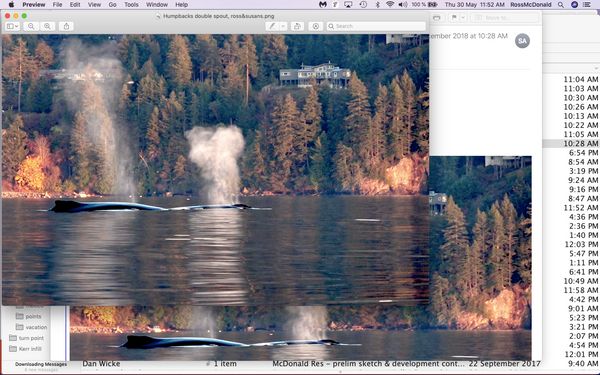Open the Mail flag dropdown arrow
Image resolution: width=600 pixels, height=375 pixels.
(463, 18)
